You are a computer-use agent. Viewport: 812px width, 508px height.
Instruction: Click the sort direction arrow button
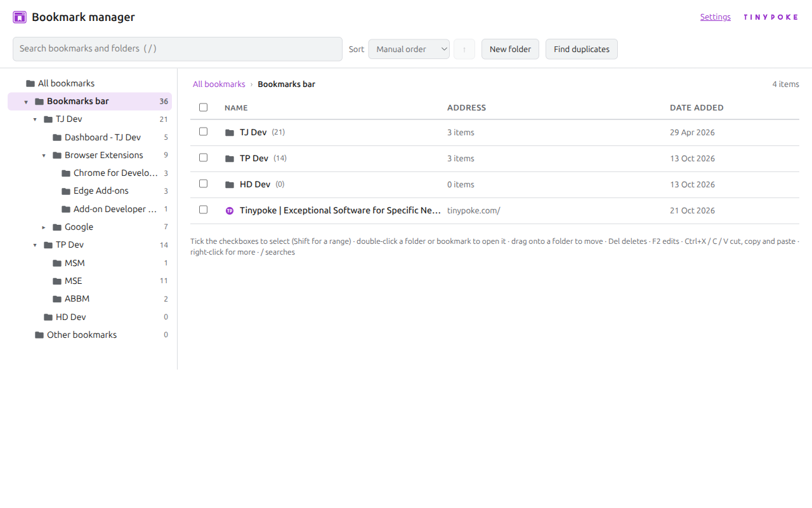[464, 49]
